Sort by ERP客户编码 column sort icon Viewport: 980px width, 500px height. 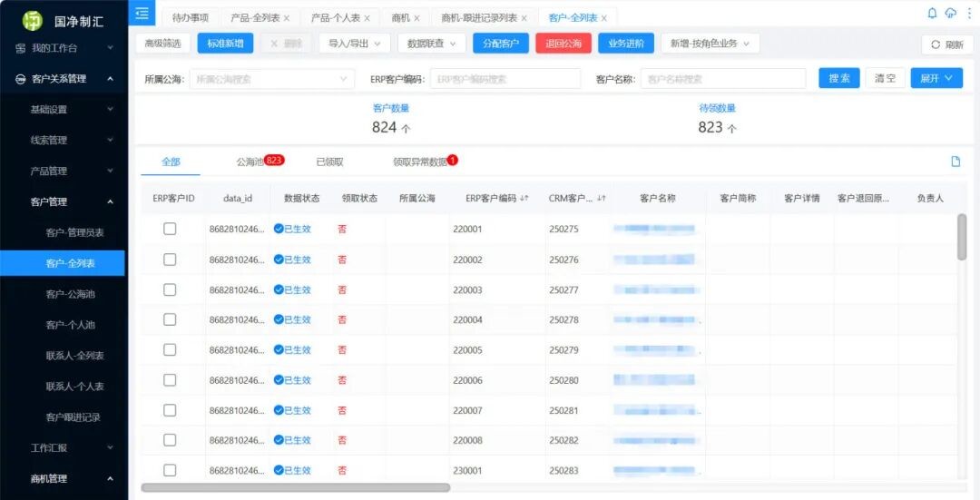pos(524,199)
